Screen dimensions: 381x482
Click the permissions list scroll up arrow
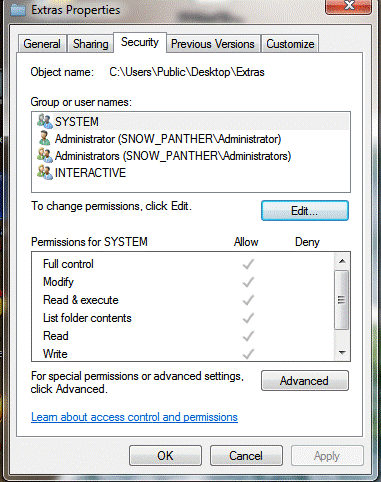pyautogui.click(x=342, y=261)
